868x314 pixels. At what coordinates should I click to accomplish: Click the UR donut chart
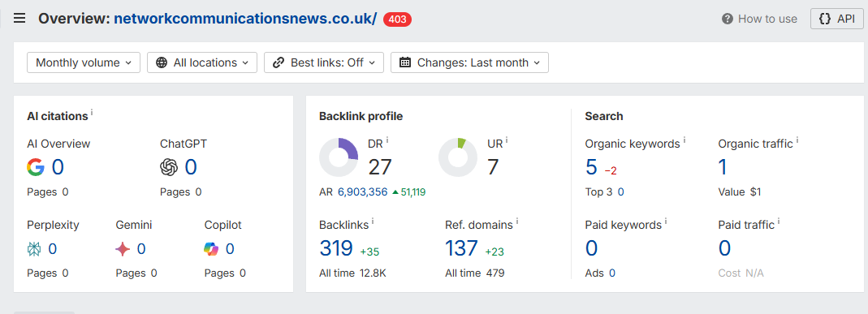(x=458, y=157)
